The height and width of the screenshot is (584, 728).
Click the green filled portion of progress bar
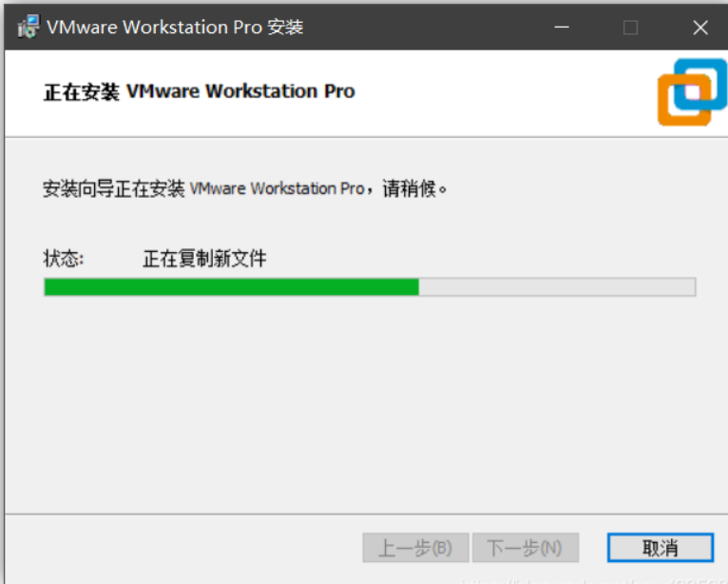coord(231,286)
